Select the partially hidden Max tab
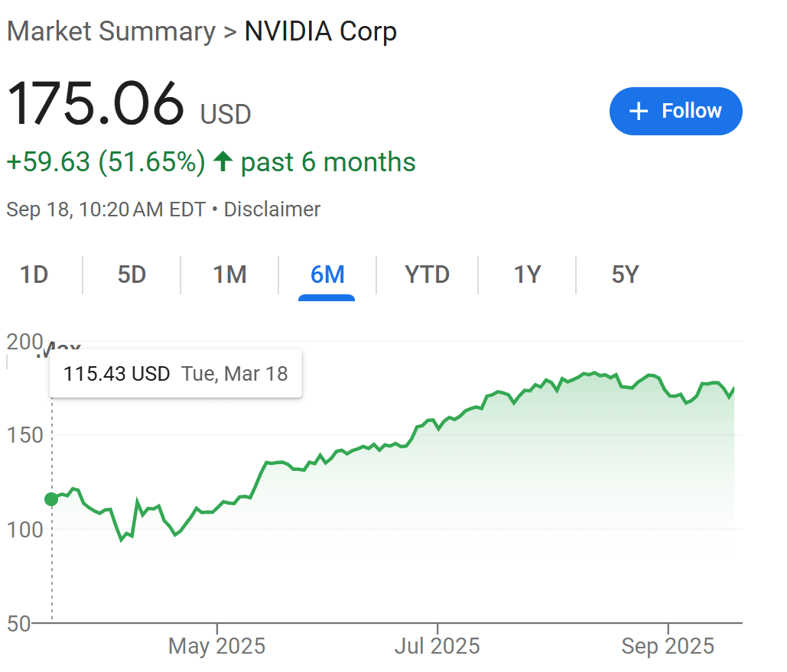Image resolution: width=787 pixels, height=672 pixels. [59, 346]
